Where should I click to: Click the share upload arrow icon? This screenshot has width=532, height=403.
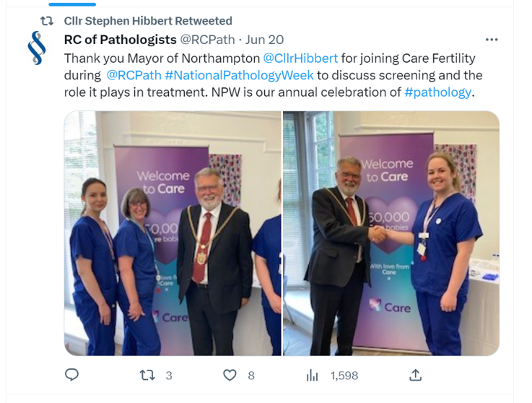415,375
